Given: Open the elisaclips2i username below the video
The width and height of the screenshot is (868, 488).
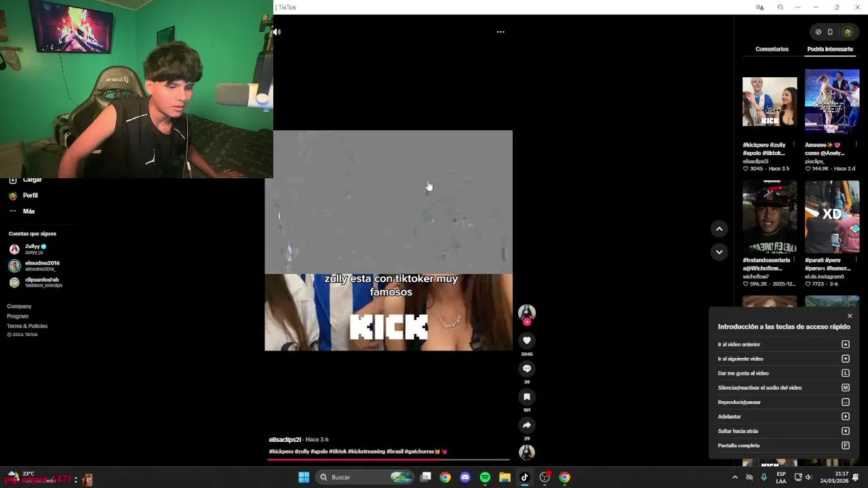Looking at the screenshot, I should [x=285, y=440].
